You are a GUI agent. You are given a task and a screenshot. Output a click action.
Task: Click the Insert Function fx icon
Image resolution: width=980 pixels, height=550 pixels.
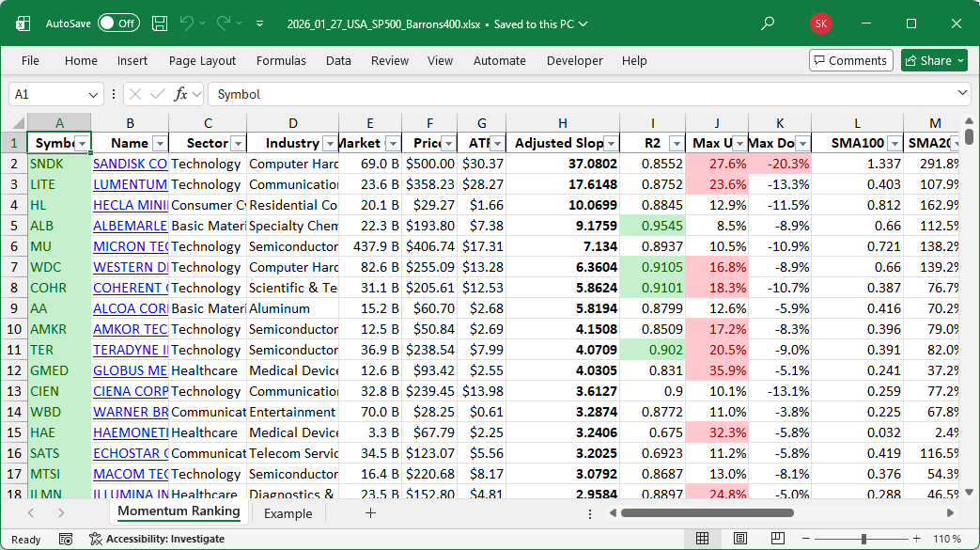click(x=181, y=94)
